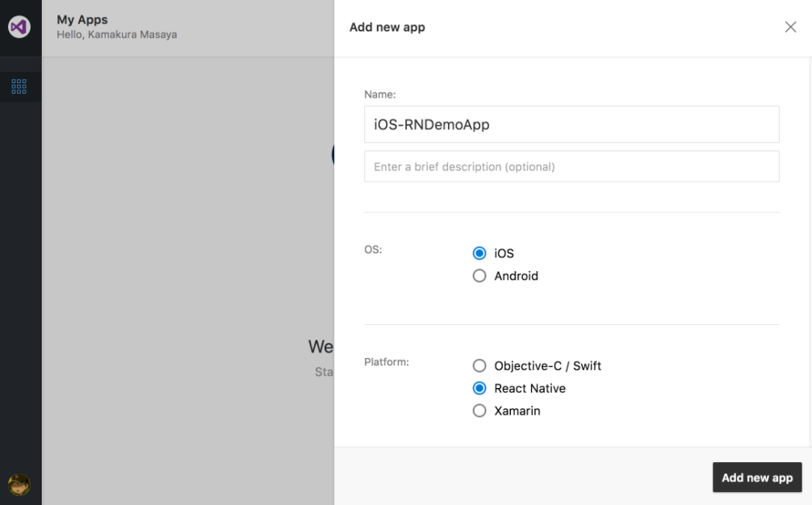This screenshot has width=812, height=505.
Task: Click the Hello, Kamakura Masaya text
Action: coord(117,35)
